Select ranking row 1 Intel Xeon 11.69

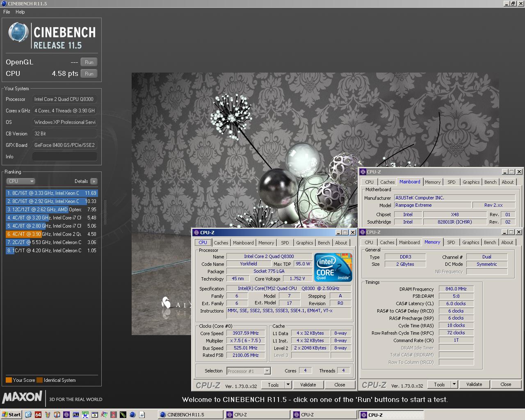click(52, 193)
